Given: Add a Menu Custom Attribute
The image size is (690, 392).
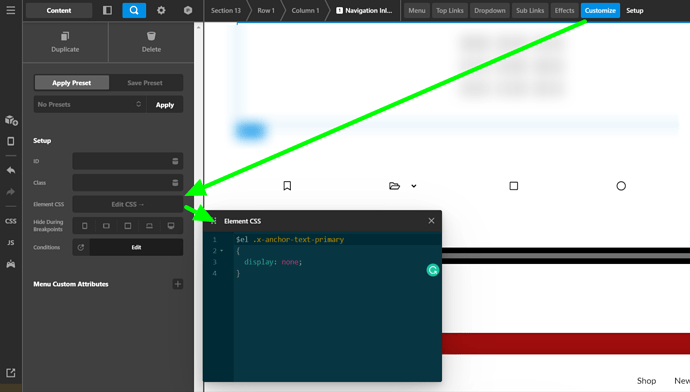Looking at the screenshot, I should point(178,284).
